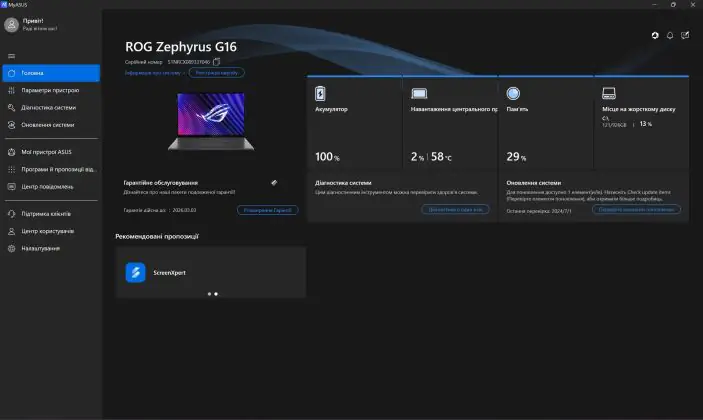The image size is (703, 420).
Task: Open Налаштування in the sidebar
Action: coord(51,248)
